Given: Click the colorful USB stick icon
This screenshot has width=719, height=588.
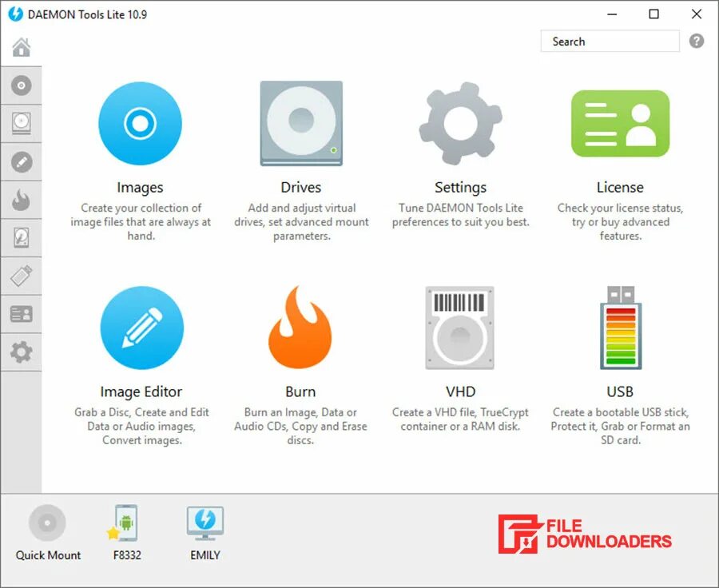Looking at the screenshot, I should (x=621, y=328).
